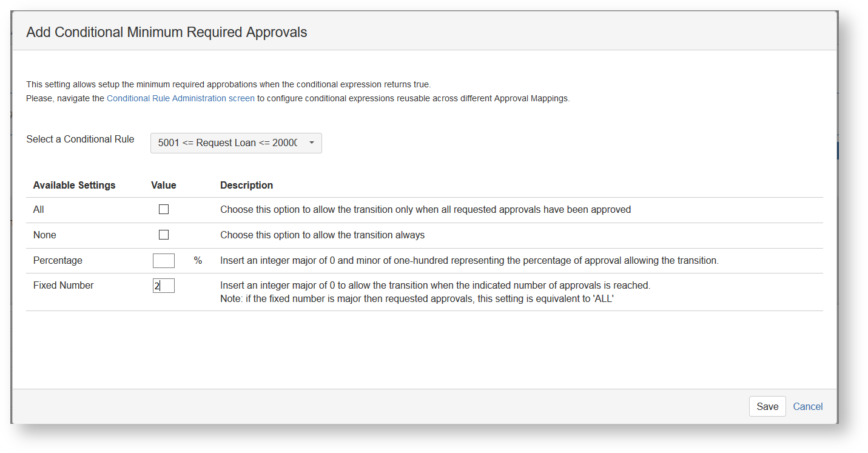Click the Fixed Number row label
The image size is (868, 453).
tap(63, 285)
